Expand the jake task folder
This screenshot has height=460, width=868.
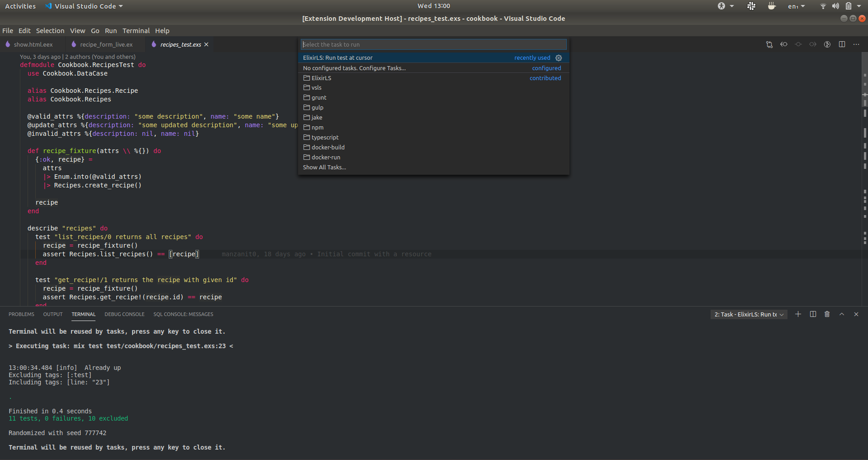click(433, 118)
